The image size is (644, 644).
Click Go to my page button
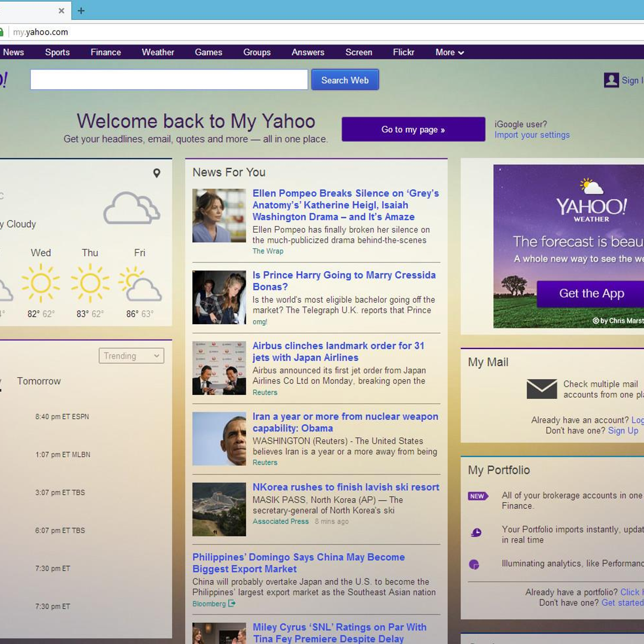point(413,129)
